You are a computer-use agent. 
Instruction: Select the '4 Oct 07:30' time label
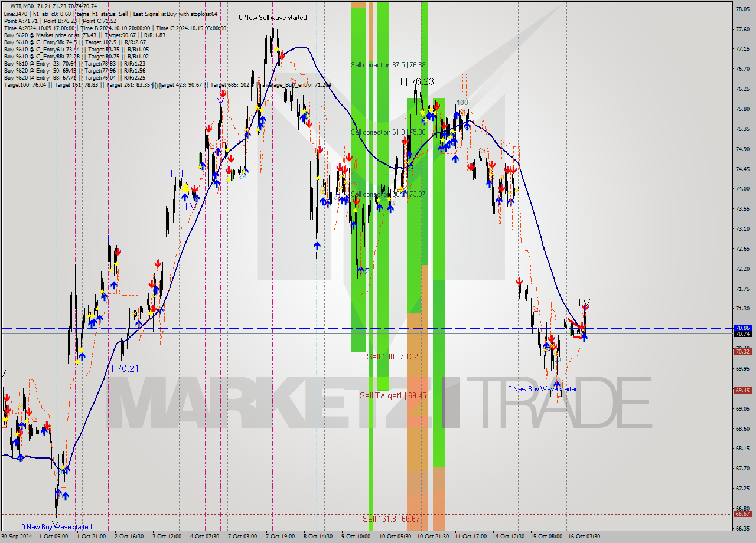(205, 537)
